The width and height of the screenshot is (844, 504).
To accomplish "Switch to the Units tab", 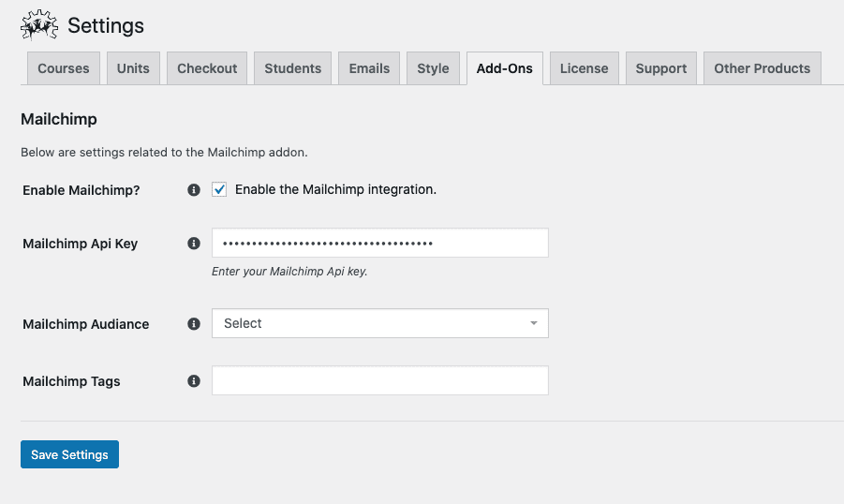I will point(133,68).
